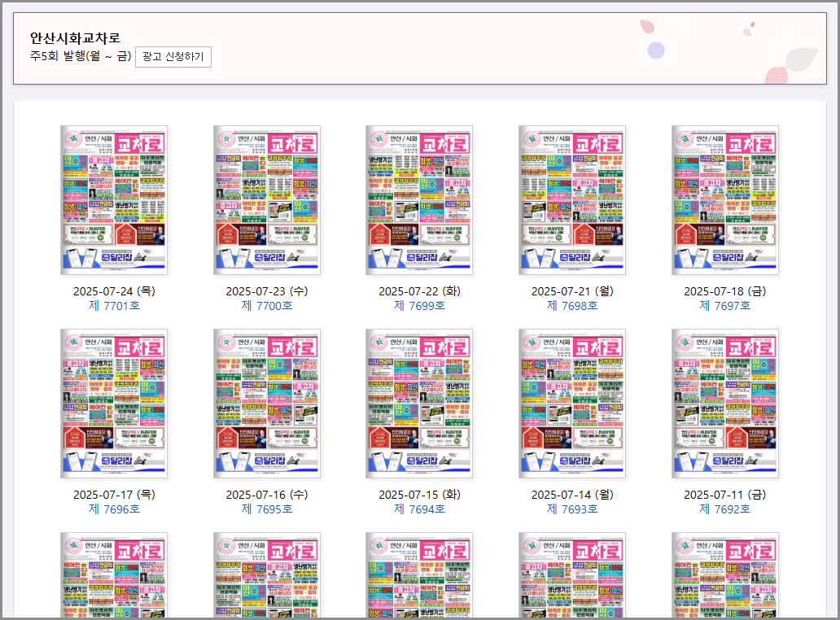Screen dimensions: 840x620
Task: Open issue link 제 7696호
Action: 114,509
